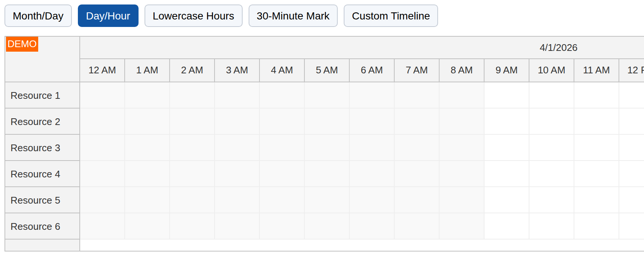The height and width of the screenshot is (256, 644).
Task: Click the 9 AM time header
Action: (x=507, y=70)
